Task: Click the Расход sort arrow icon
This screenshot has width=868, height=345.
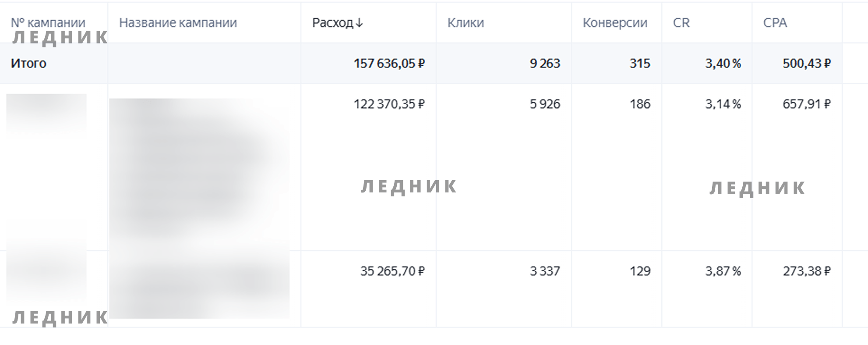Action: [x=359, y=23]
